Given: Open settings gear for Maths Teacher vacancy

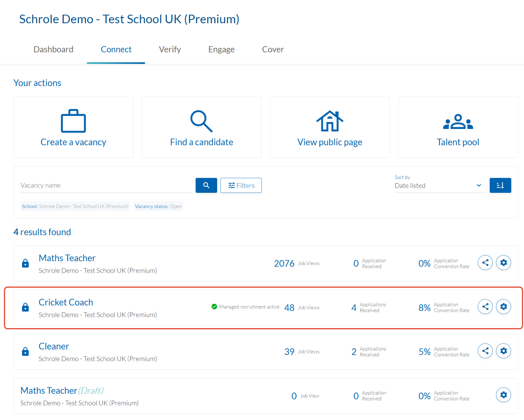Looking at the screenshot, I should click(x=504, y=263).
